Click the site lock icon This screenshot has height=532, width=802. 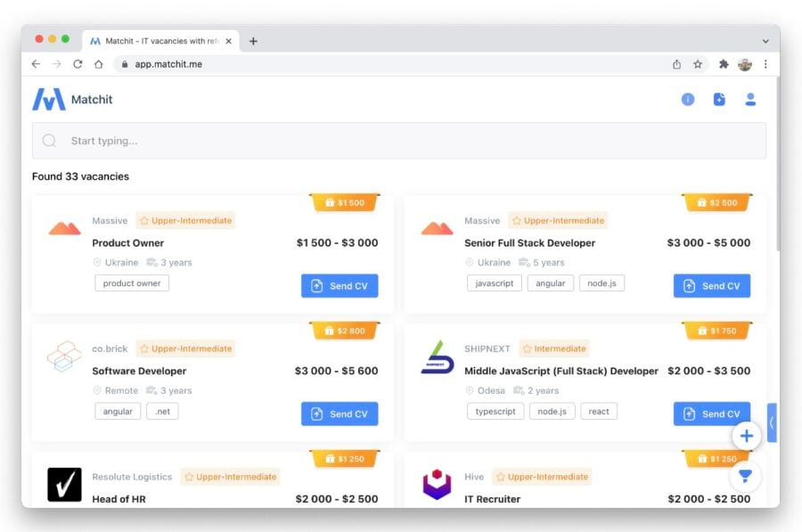[125, 64]
